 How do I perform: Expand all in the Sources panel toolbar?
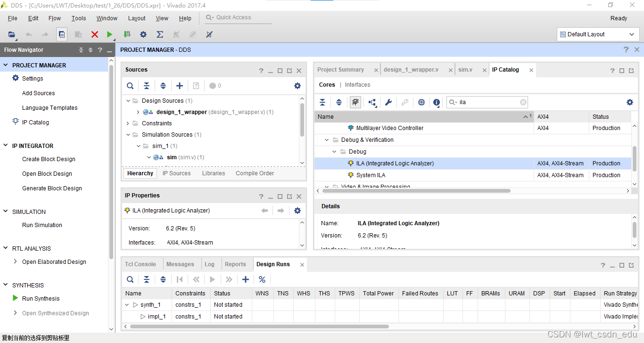(163, 86)
